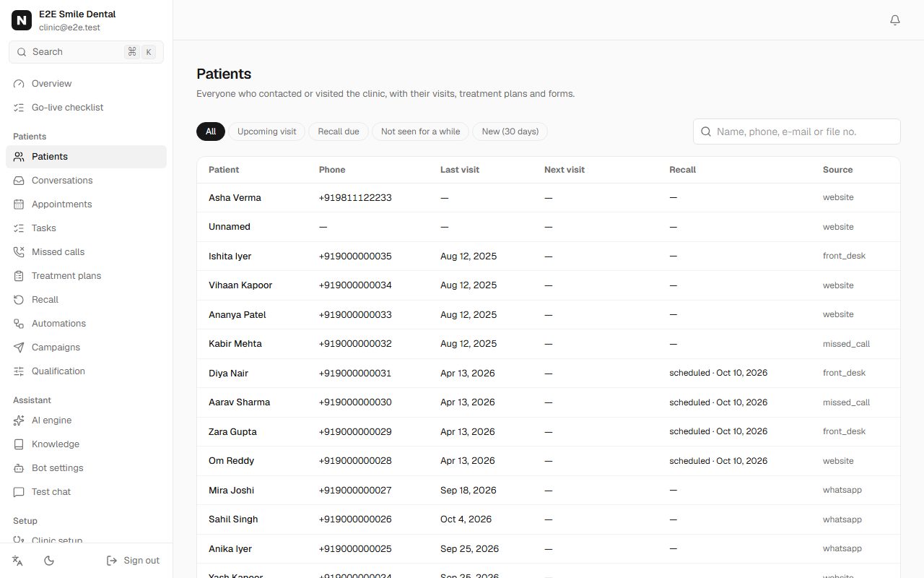Open Tasks in the sidebar
This screenshot has height=578, width=924.
pyautogui.click(x=86, y=228)
